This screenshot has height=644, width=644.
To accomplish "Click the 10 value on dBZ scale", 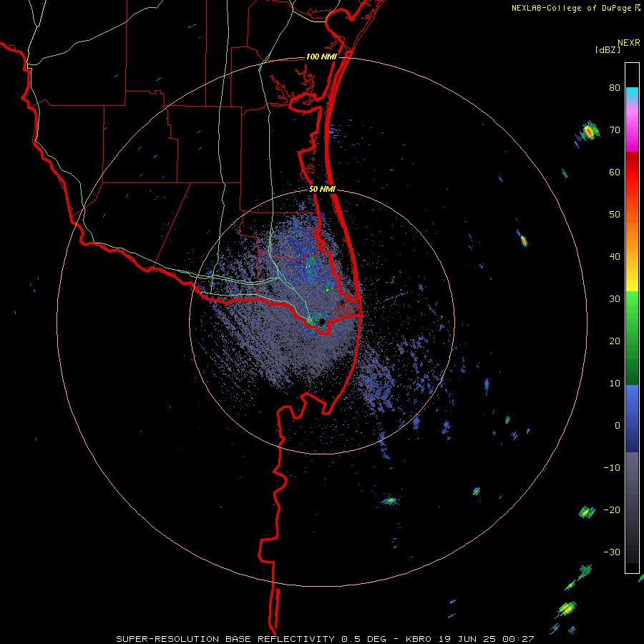I will click(615, 384).
